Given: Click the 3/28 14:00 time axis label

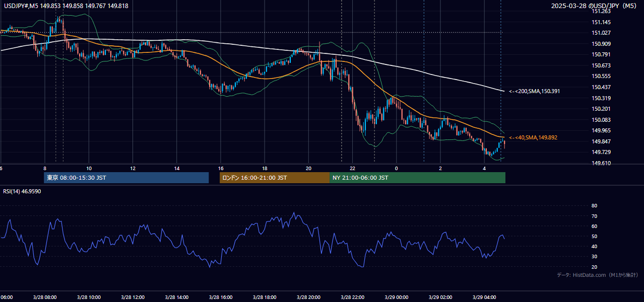Looking at the screenshot, I should (x=176, y=297).
